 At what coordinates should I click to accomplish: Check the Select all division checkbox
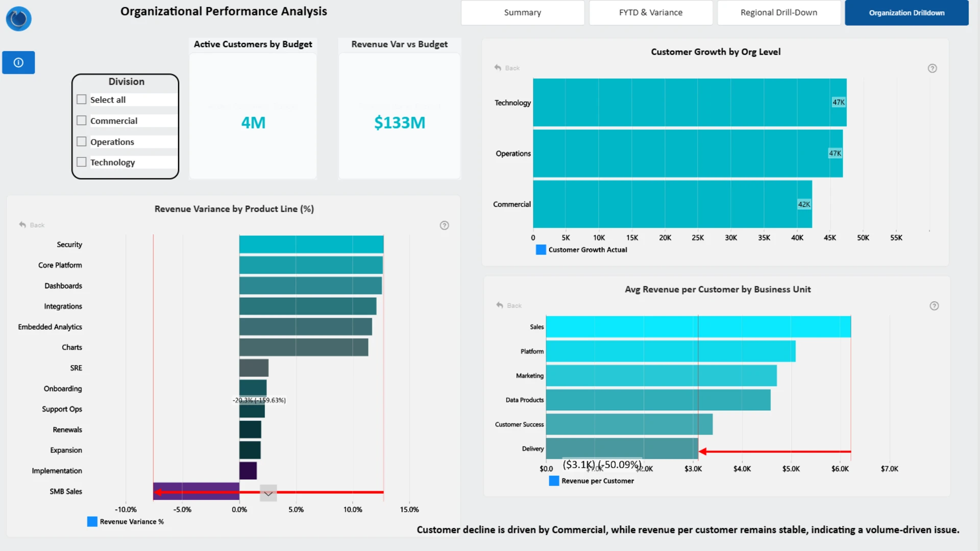coord(82,99)
